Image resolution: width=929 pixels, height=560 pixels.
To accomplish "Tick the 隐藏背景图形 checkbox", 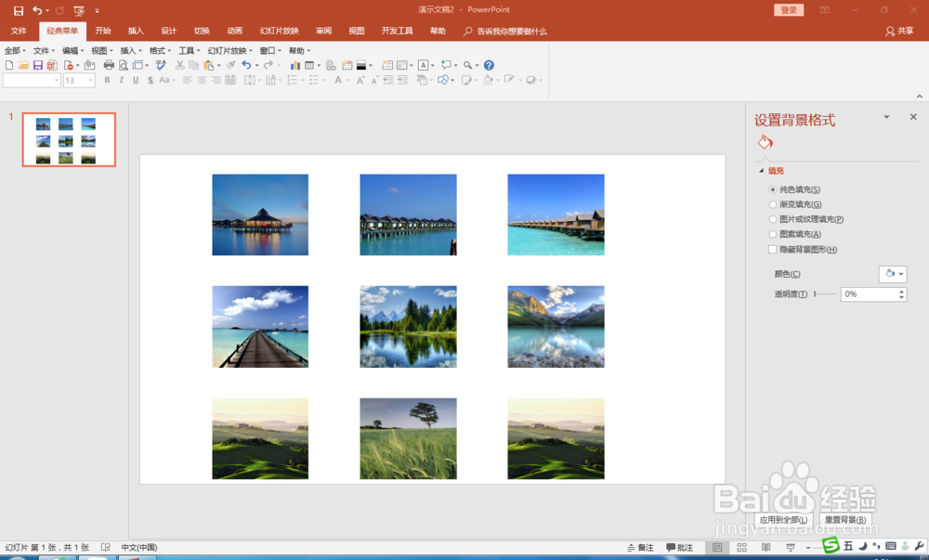I will click(x=773, y=249).
